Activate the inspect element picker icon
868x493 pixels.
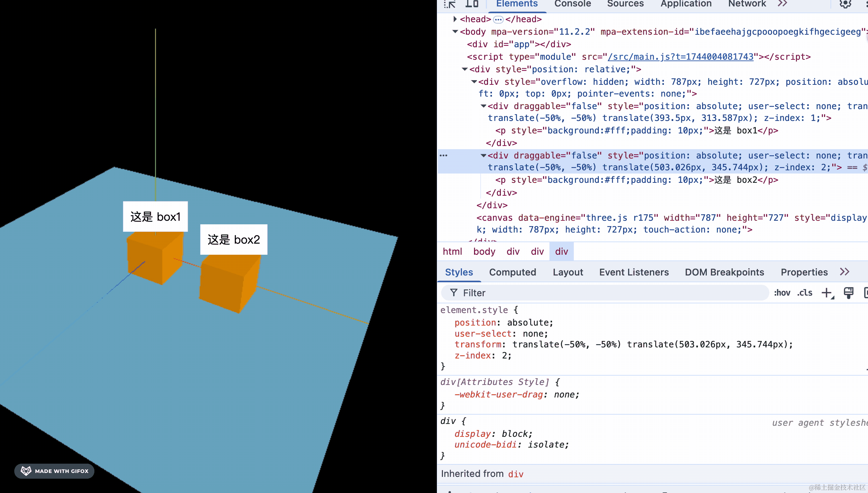click(x=450, y=4)
